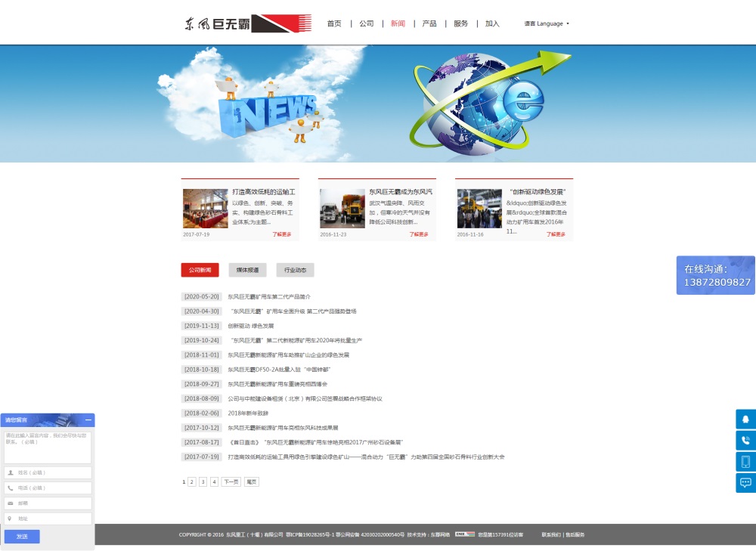Go to the 公司 menu item

click(367, 23)
